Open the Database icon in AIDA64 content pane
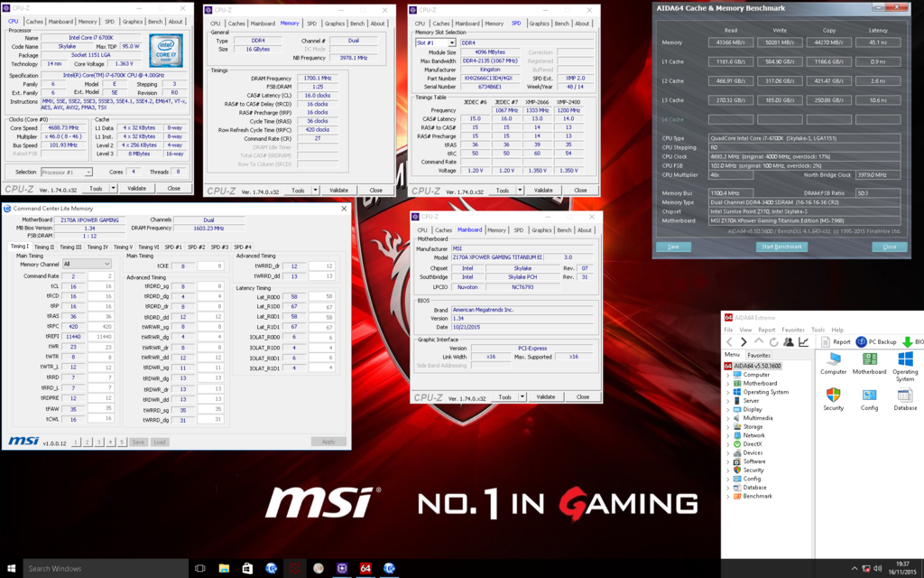 pyautogui.click(x=905, y=399)
